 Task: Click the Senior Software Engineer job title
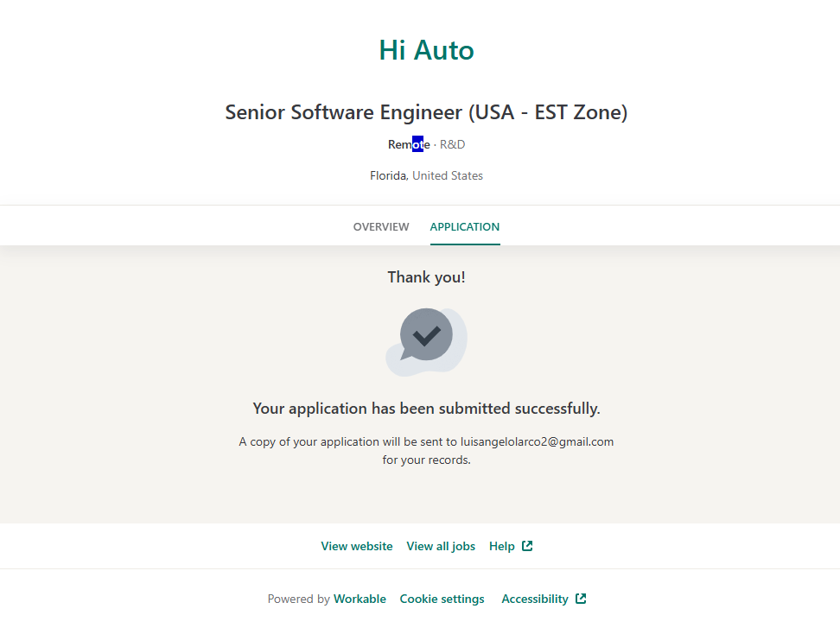click(426, 112)
